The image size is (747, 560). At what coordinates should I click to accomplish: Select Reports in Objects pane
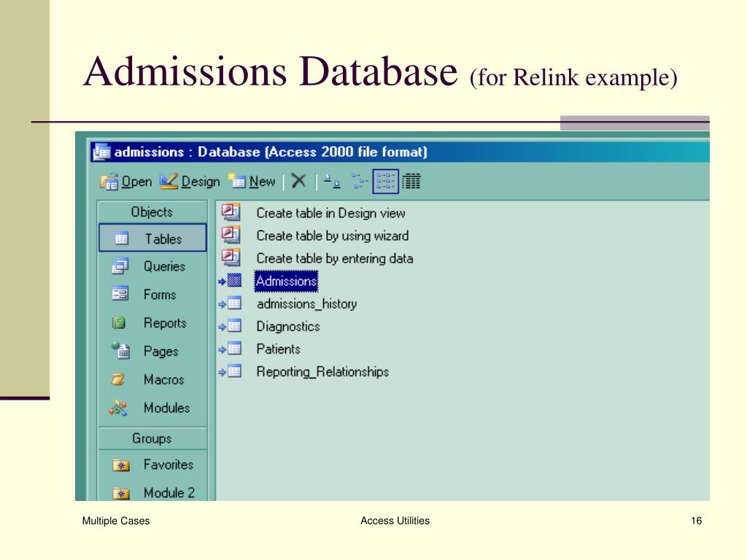point(152,323)
